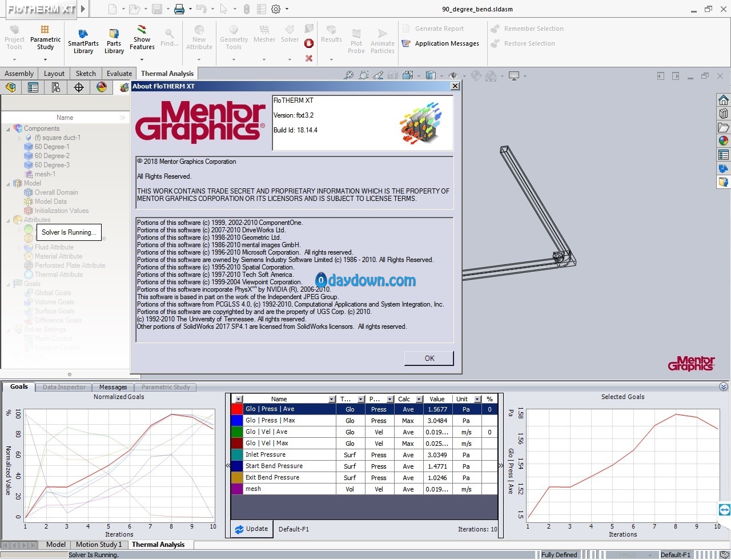Select the Exit Bend Pressure goal row
This screenshot has height=560, width=731.
tap(364, 478)
